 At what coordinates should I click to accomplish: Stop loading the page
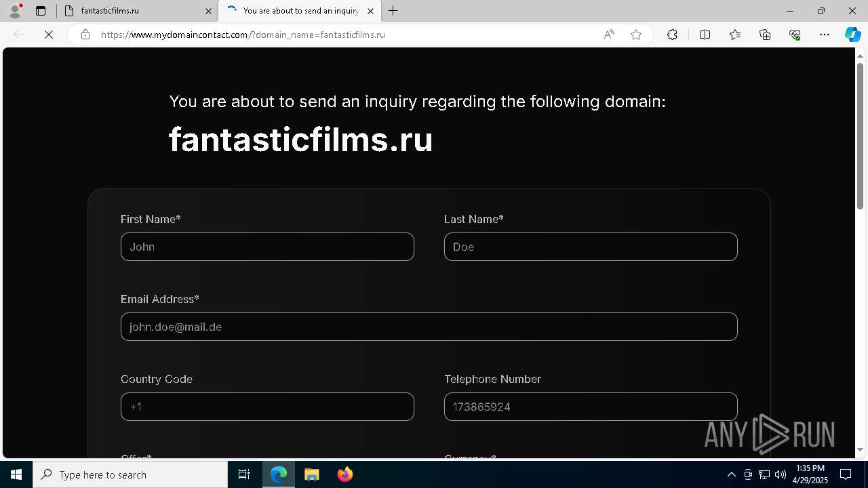tap(49, 35)
